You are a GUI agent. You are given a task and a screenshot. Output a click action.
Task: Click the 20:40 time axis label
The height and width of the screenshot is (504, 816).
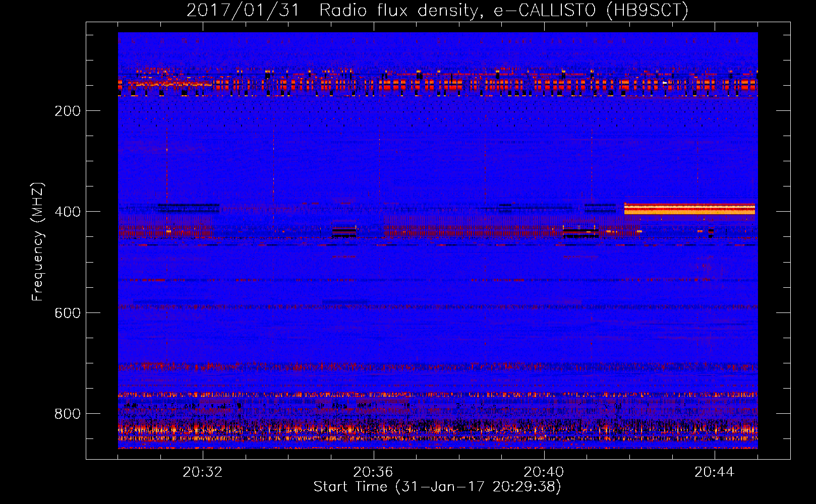(544, 472)
